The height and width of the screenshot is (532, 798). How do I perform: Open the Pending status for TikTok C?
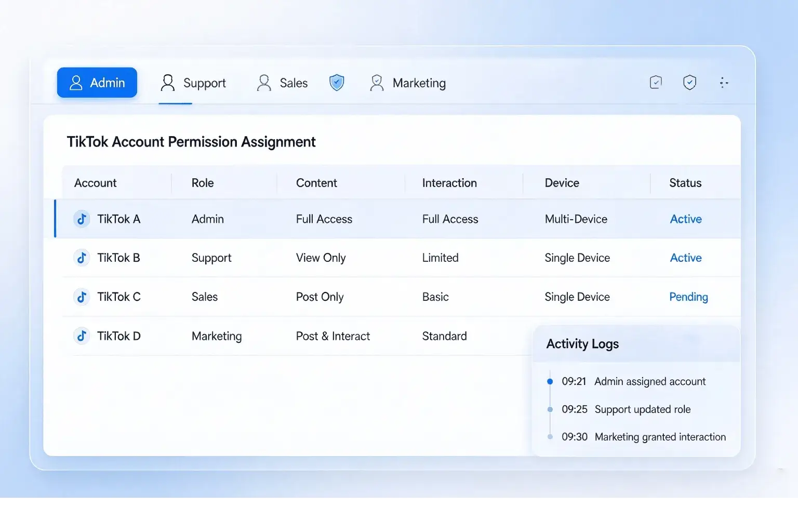pos(688,297)
